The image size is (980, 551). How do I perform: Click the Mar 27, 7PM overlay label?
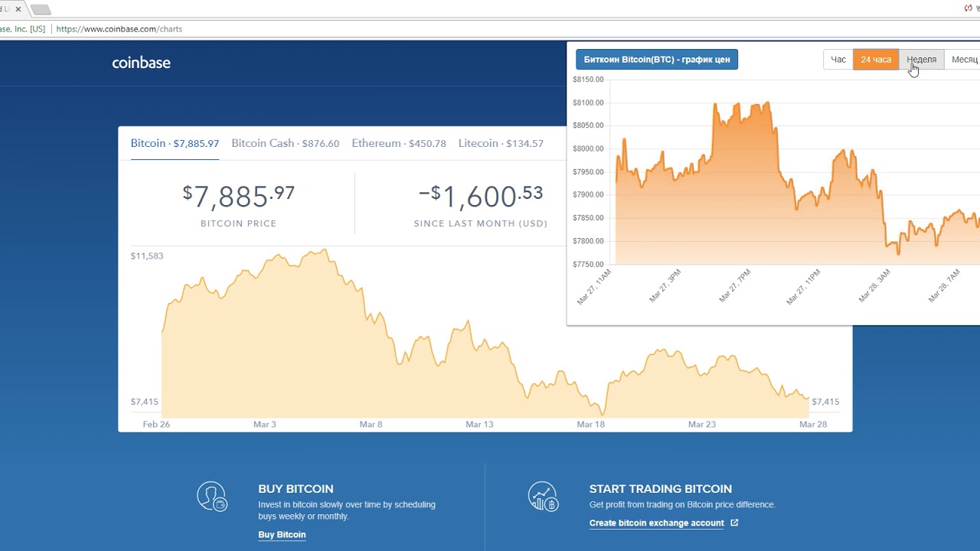click(736, 285)
